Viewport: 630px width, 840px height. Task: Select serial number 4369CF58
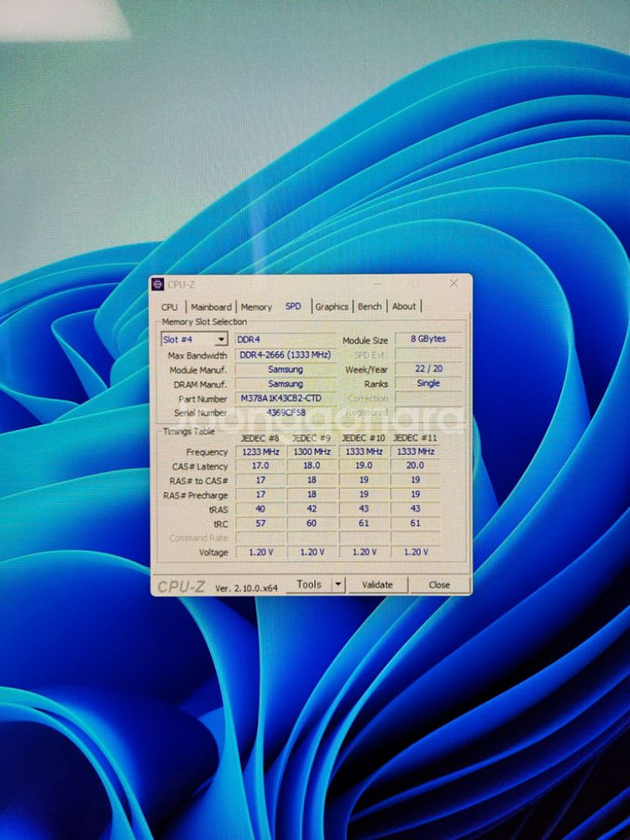286,412
